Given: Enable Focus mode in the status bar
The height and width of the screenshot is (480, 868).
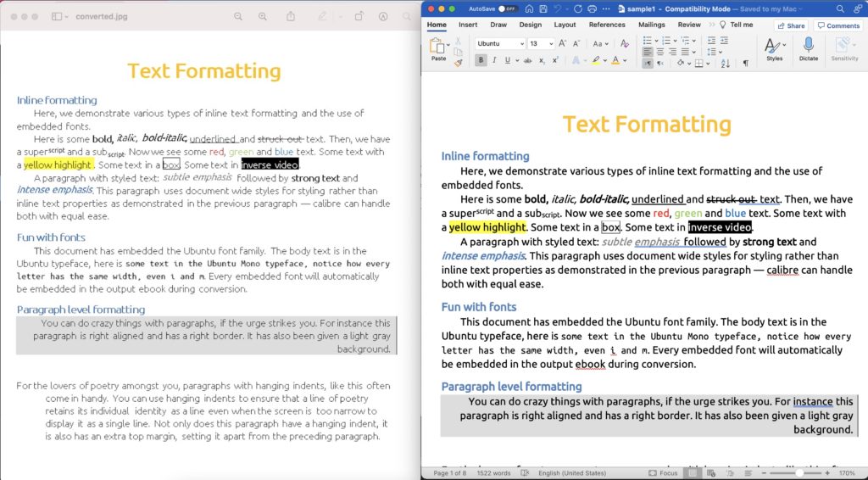Looking at the screenshot, I should pos(663,473).
